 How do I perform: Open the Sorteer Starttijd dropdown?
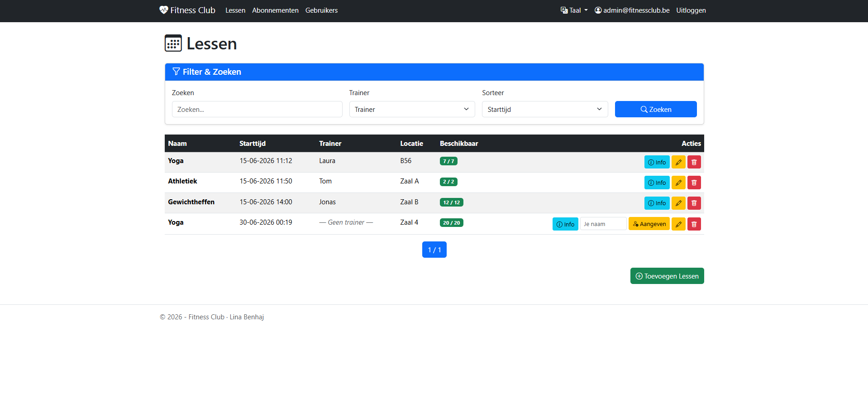[545, 109]
